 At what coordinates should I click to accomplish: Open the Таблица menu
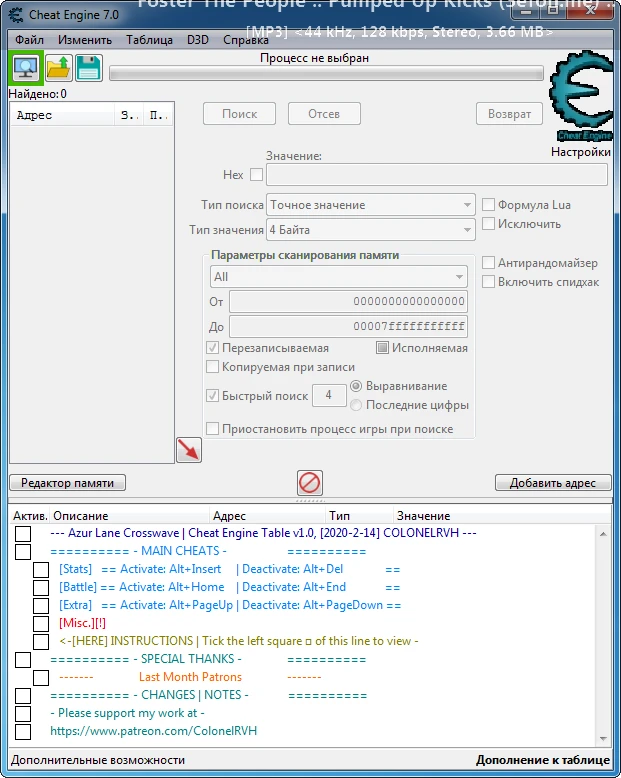149,40
